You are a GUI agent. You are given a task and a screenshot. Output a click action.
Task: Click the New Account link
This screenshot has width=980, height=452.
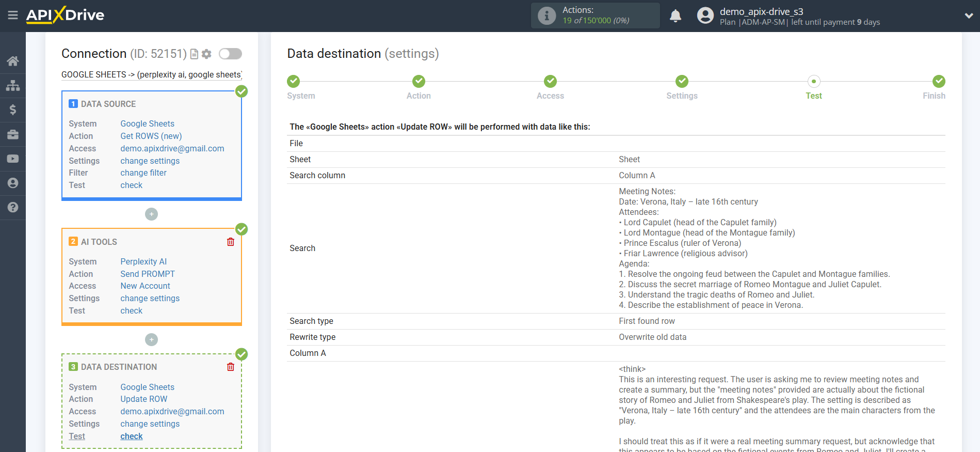[x=145, y=286]
